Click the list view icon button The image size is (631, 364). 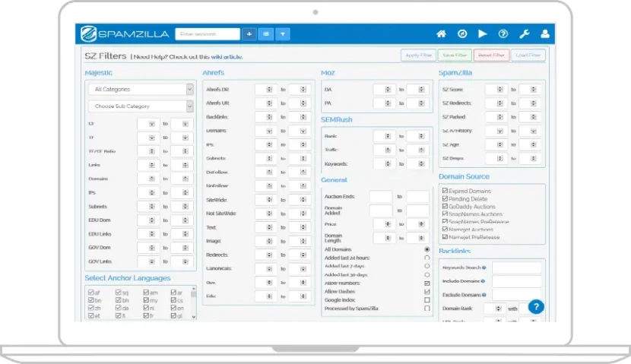tap(266, 34)
